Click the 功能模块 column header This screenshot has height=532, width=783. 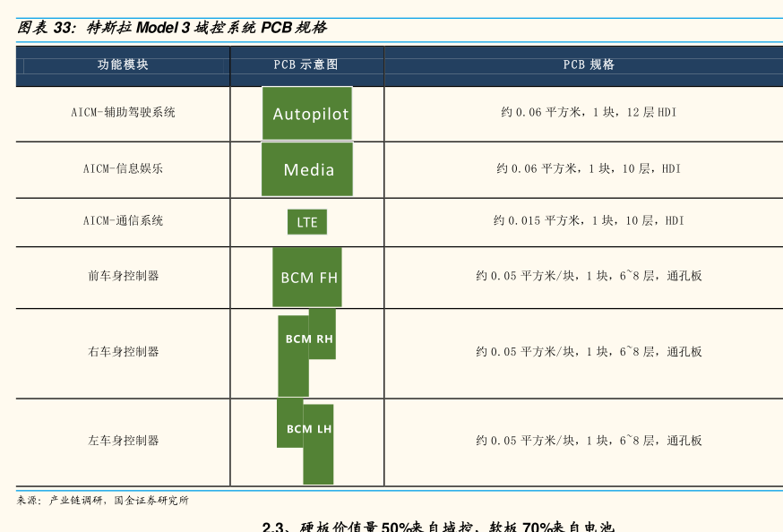point(123,64)
